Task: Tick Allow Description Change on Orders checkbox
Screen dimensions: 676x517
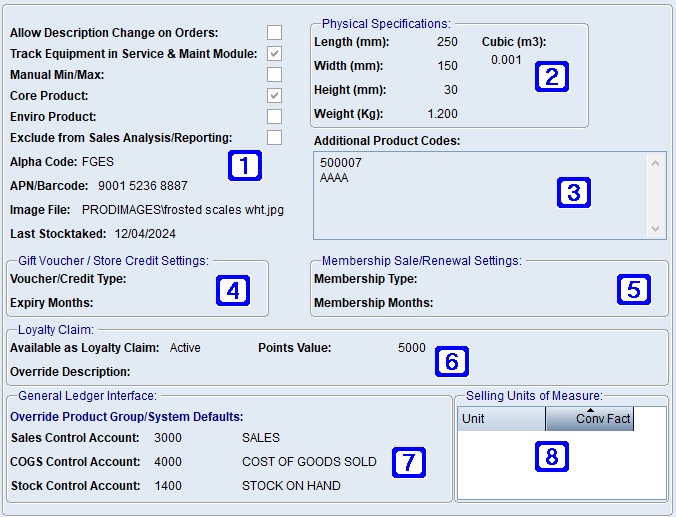Action: click(x=274, y=32)
